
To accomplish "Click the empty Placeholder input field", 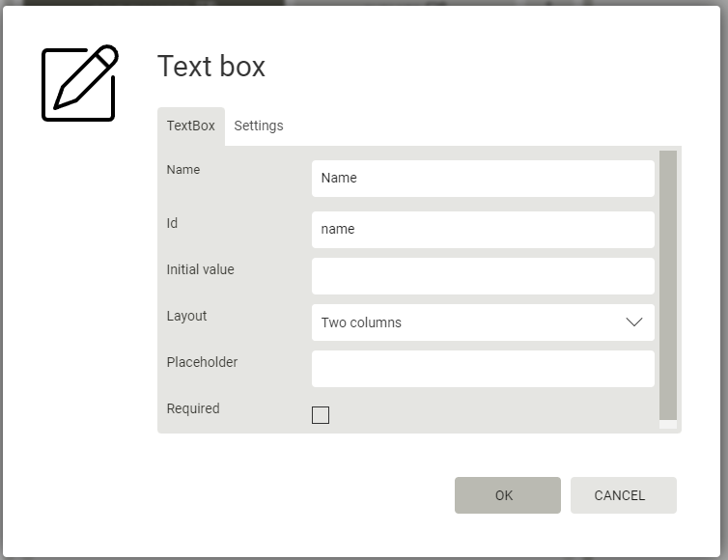I will point(483,369).
